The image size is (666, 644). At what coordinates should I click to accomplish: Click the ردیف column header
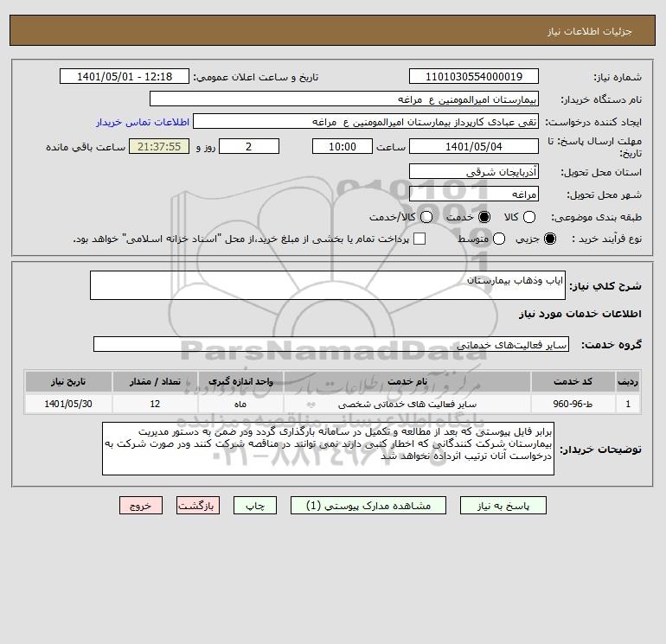click(628, 381)
